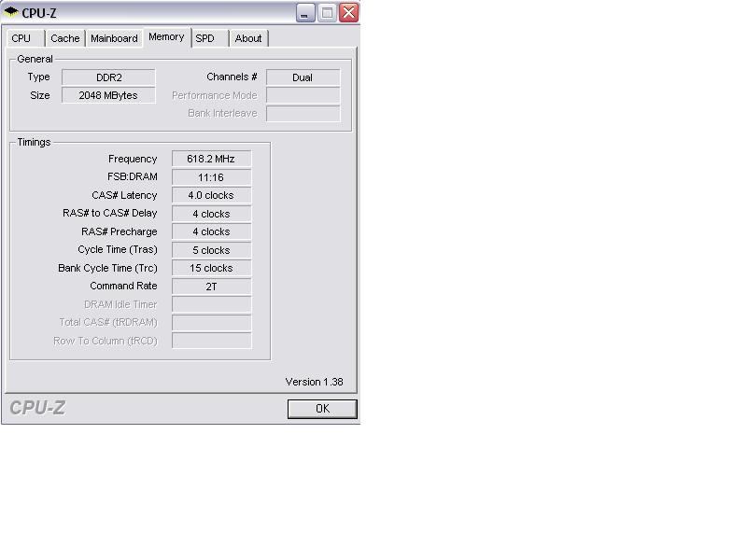
Task: Click the Size label in General
Action: pos(39,95)
